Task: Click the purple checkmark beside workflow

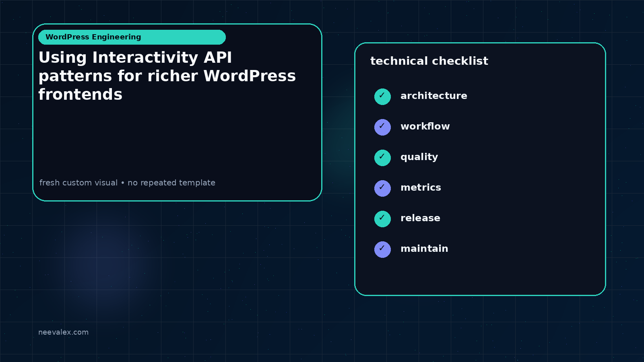Action: pos(382,127)
